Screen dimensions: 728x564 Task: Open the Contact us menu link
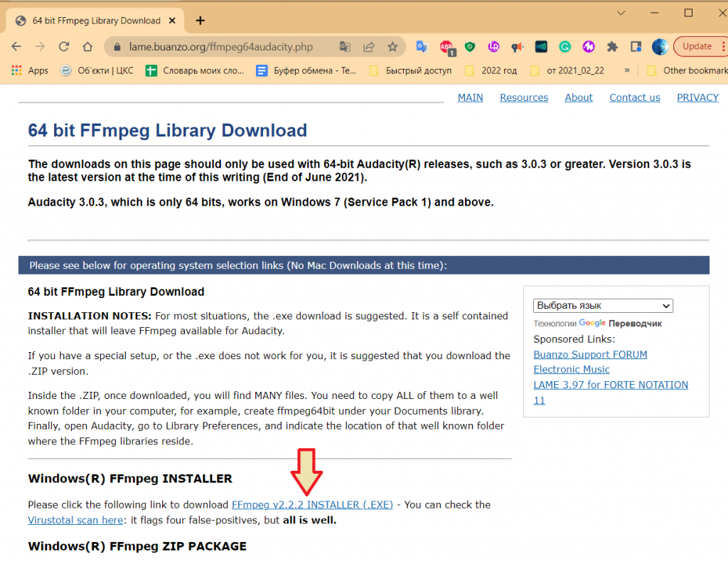point(635,97)
